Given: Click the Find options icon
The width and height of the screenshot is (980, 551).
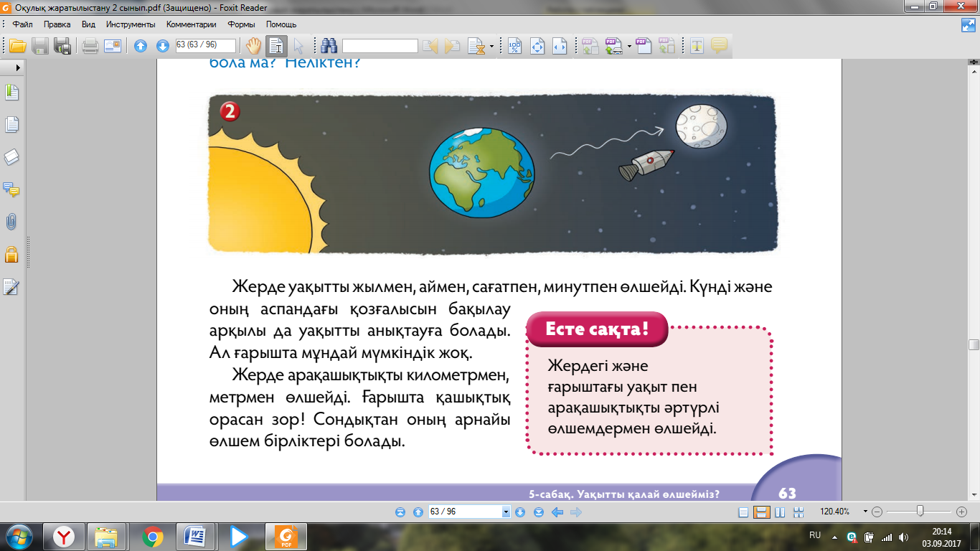Looking at the screenshot, I should pyautogui.click(x=476, y=46).
